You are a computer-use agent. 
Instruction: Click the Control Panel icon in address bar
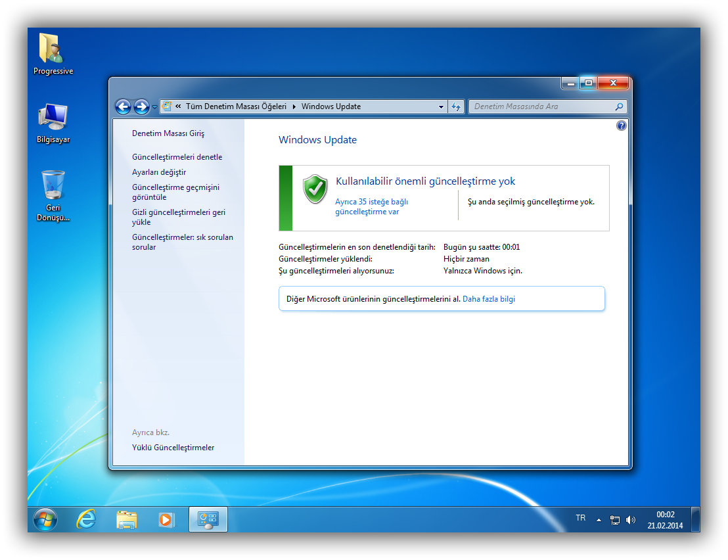tap(167, 106)
